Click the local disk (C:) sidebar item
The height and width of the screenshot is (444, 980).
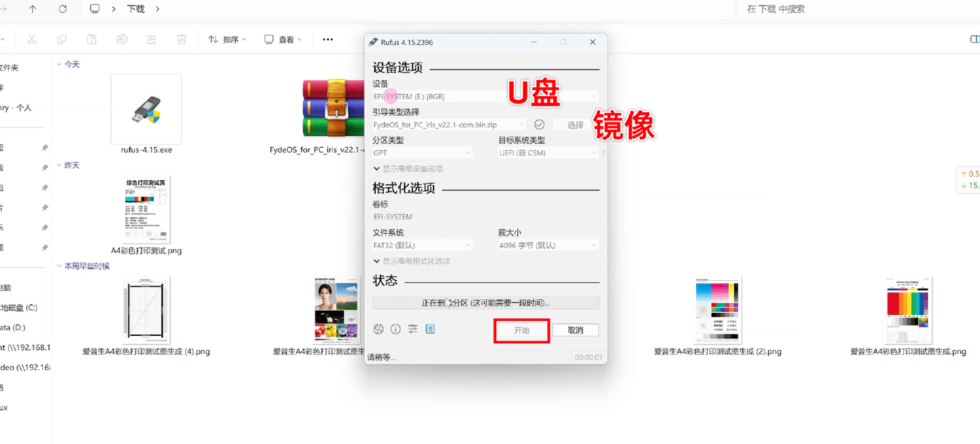click(x=20, y=307)
